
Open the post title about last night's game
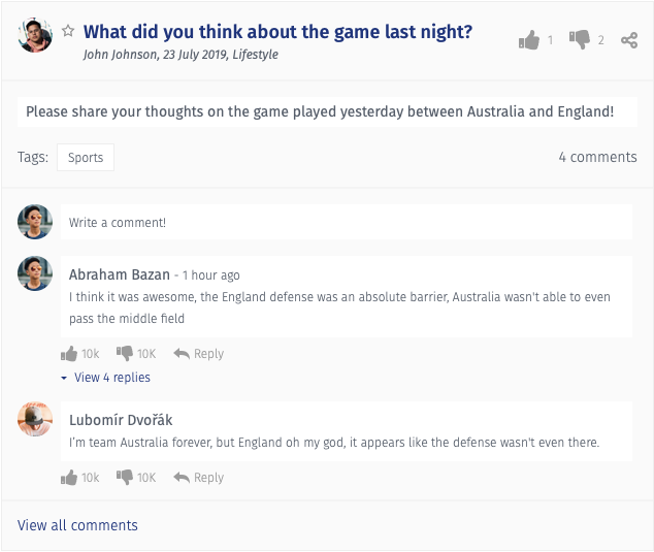(277, 32)
